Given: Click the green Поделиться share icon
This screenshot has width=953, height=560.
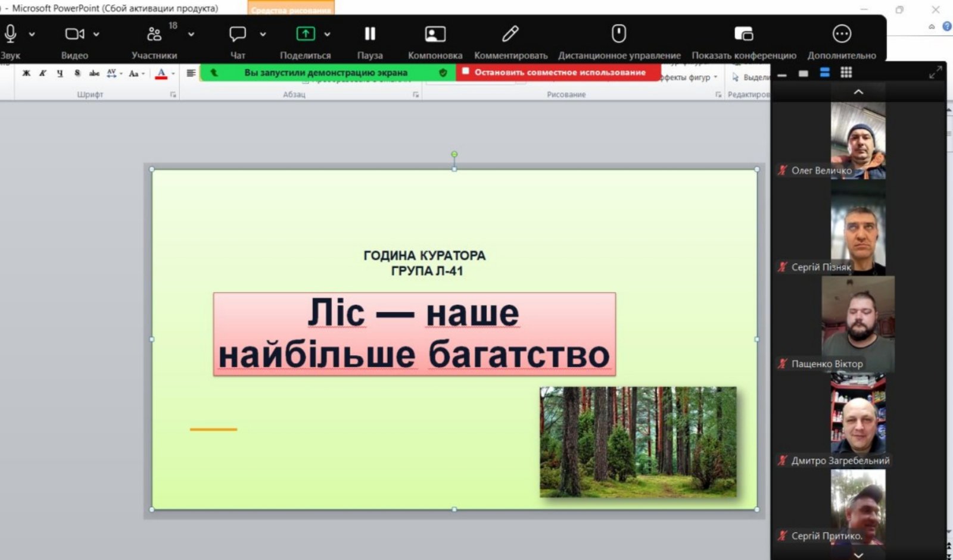Looking at the screenshot, I should [x=306, y=34].
